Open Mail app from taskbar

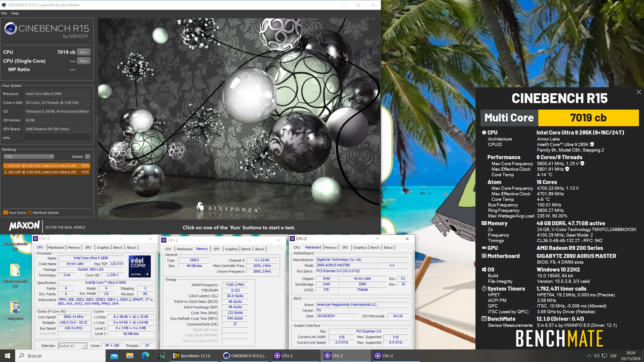(x=114, y=356)
